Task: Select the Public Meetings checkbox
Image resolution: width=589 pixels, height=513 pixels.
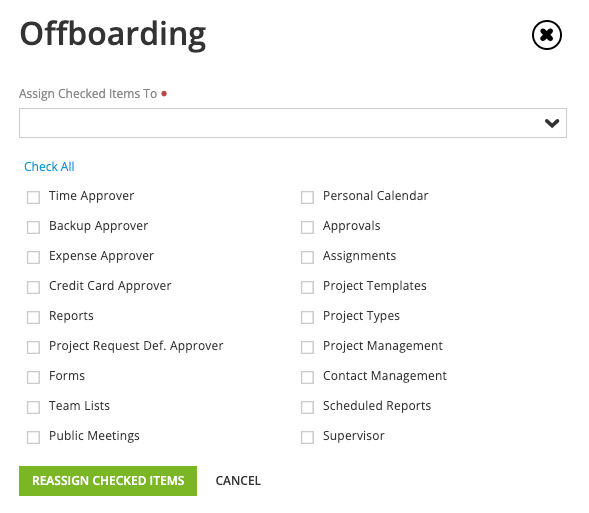Action: [x=33, y=437]
